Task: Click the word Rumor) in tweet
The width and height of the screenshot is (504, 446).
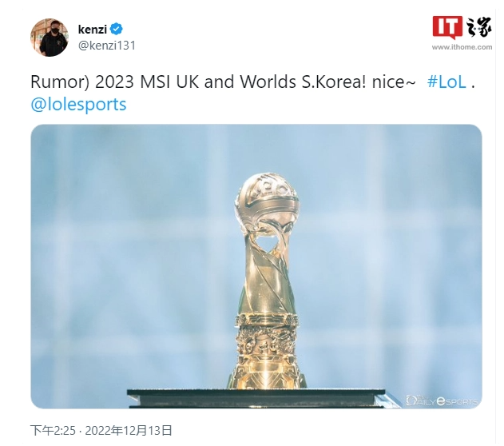Action: [59, 82]
